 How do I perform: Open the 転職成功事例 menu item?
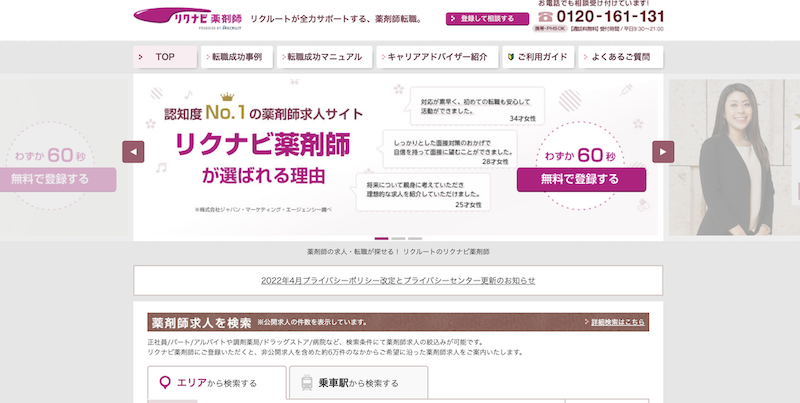[x=237, y=57]
